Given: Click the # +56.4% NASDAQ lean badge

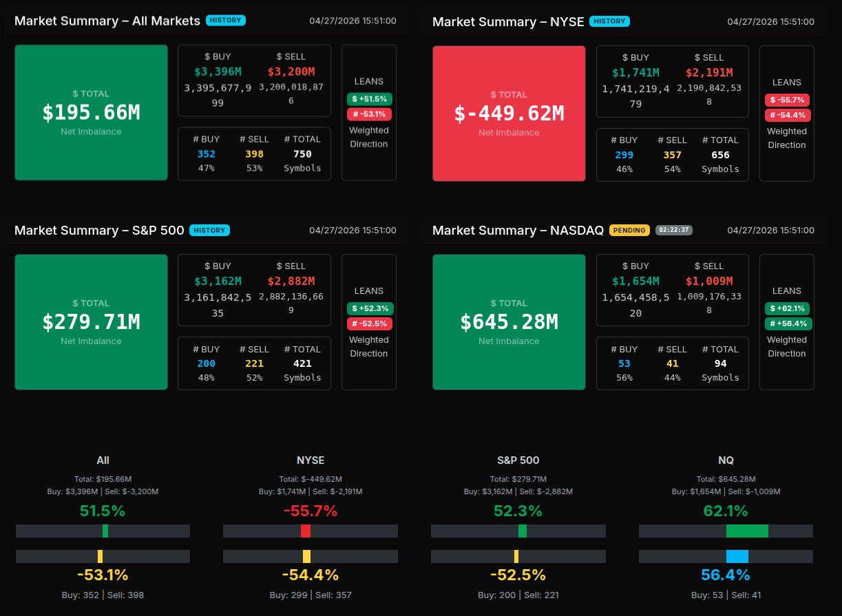Looking at the screenshot, I should [x=787, y=323].
